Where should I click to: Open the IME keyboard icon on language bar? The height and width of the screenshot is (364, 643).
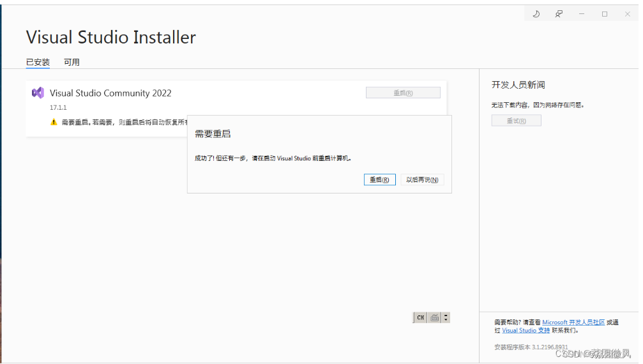tap(435, 317)
